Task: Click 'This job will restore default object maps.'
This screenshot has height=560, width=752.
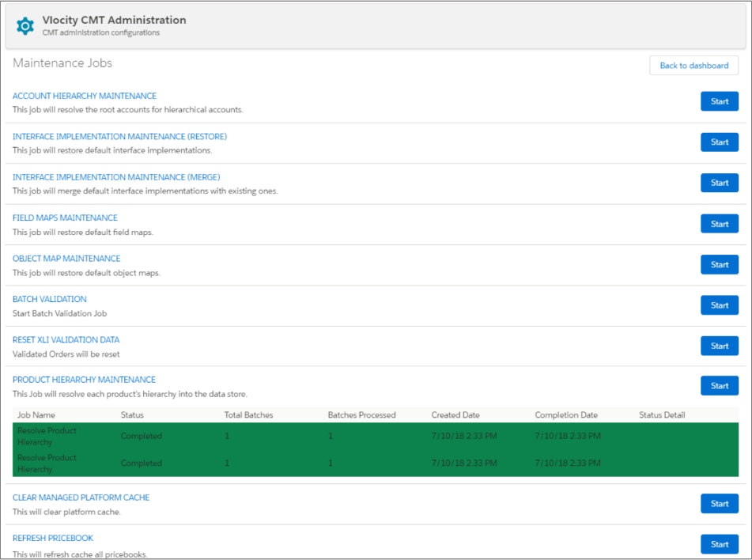Action: (86, 273)
